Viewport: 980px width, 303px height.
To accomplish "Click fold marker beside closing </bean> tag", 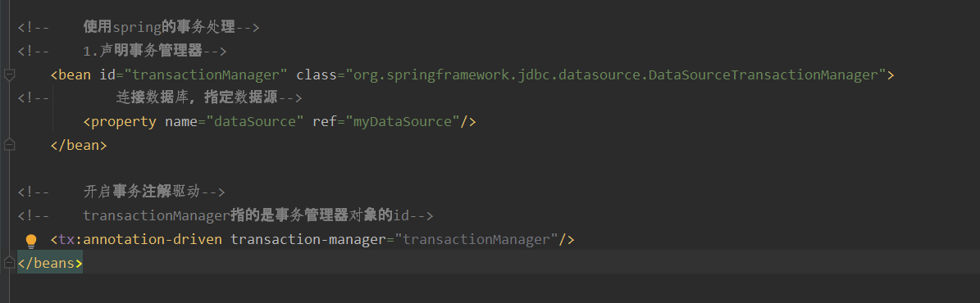I will coord(9,145).
